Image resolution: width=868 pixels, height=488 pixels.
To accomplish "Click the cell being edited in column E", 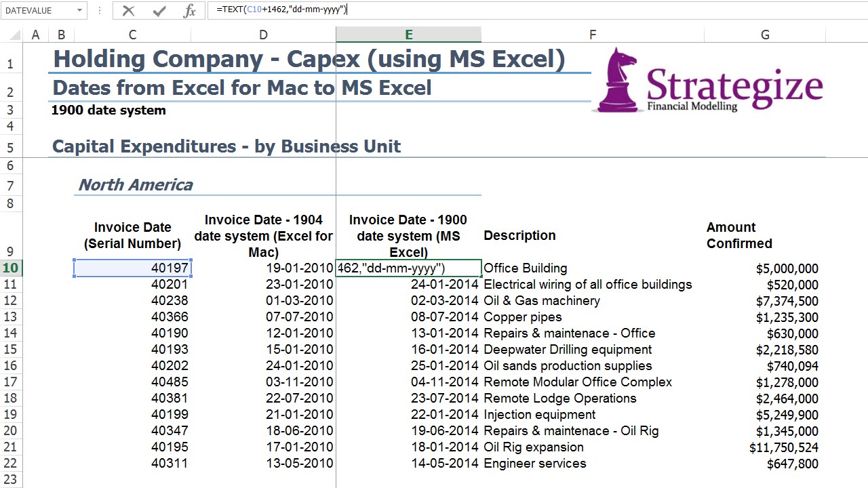I will pyautogui.click(x=408, y=268).
